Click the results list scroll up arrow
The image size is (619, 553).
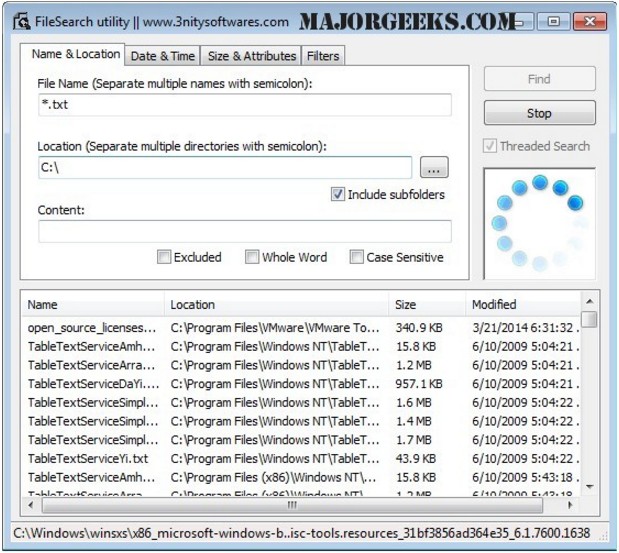pyautogui.click(x=590, y=302)
